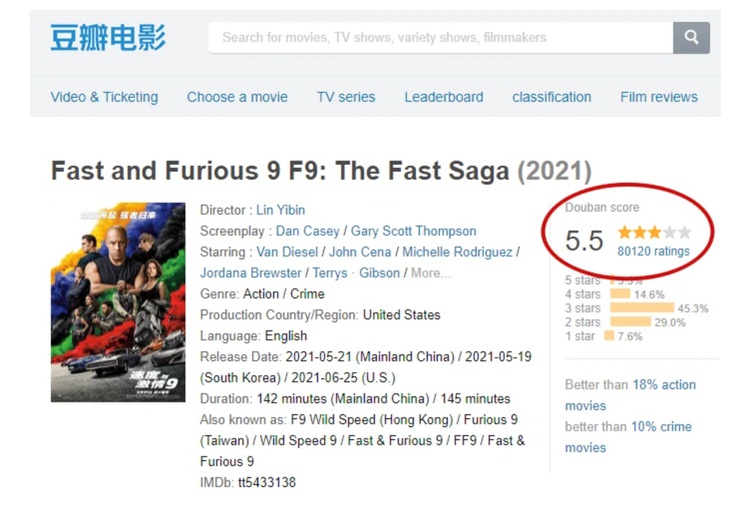Click Gary Scott Thompson link
Image resolution: width=730 pixels, height=510 pixels.
413,231
